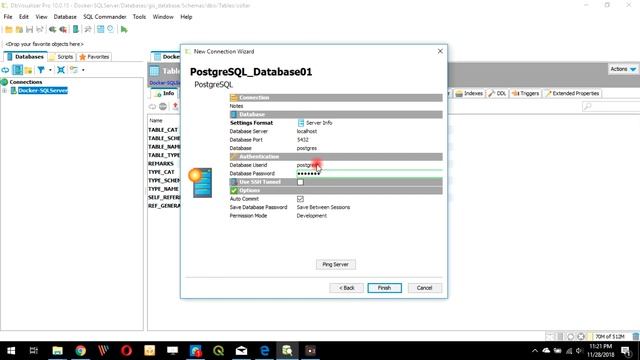Collapse the Authentication section header
This screenshot has height=360, width=640.
click(336, 157)
